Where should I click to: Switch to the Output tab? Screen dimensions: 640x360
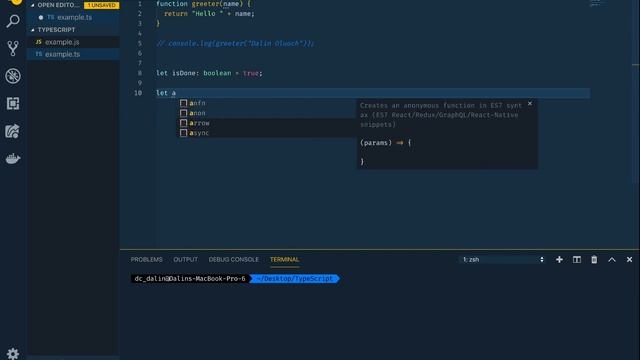185,260
